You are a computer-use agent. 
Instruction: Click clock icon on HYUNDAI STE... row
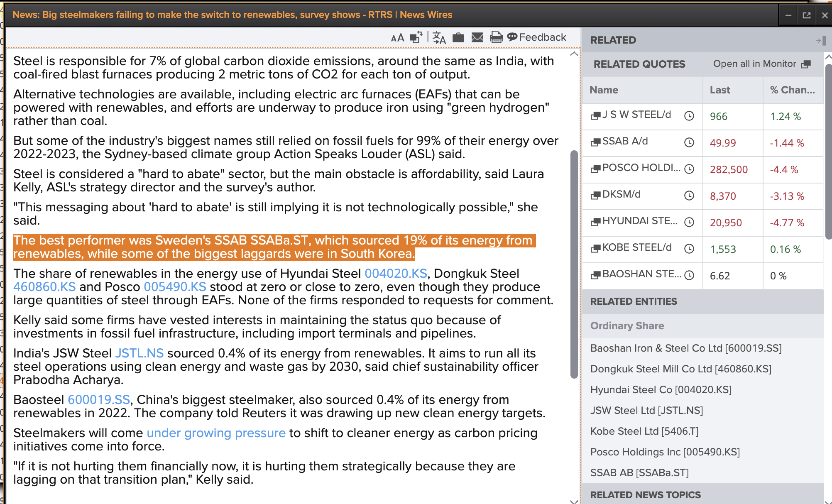(x=689, y=222)
